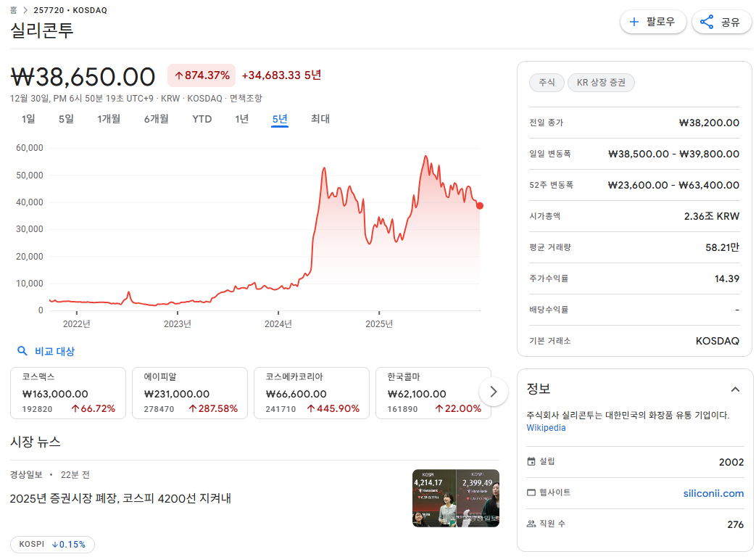This screenshot has height=557, width=756.
Task: Click the 주가수익률 value 14.39
Action: pyautogui.click(x=726, y=278)
